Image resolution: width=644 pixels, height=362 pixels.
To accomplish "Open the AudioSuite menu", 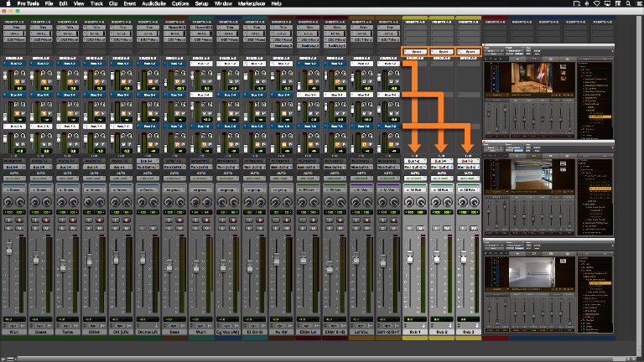I will tap(153, 4).
